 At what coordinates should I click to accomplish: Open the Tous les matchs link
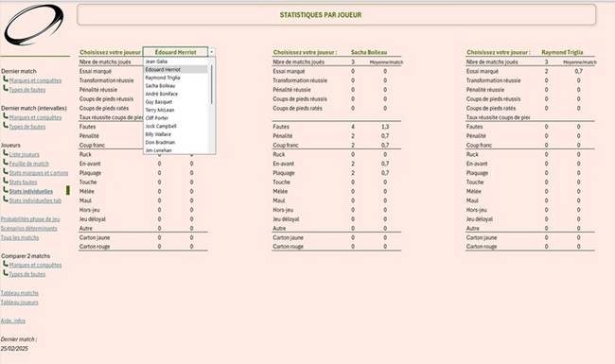20,238
